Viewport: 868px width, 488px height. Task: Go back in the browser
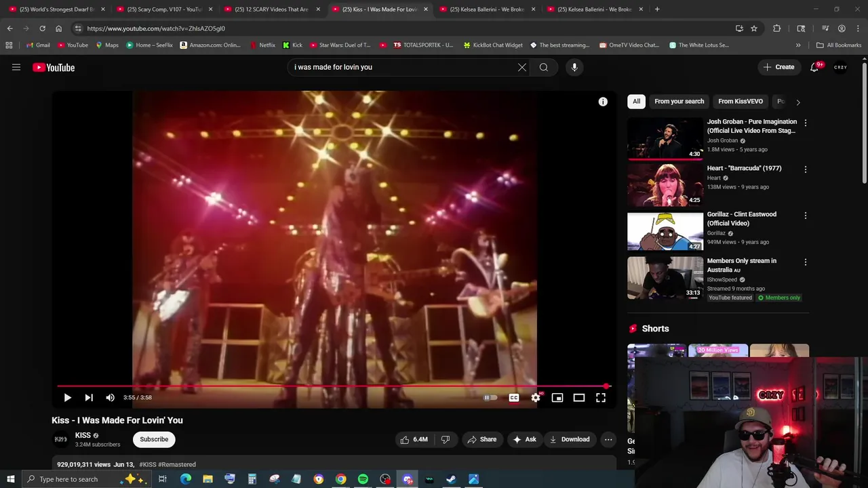click(9, 28)
